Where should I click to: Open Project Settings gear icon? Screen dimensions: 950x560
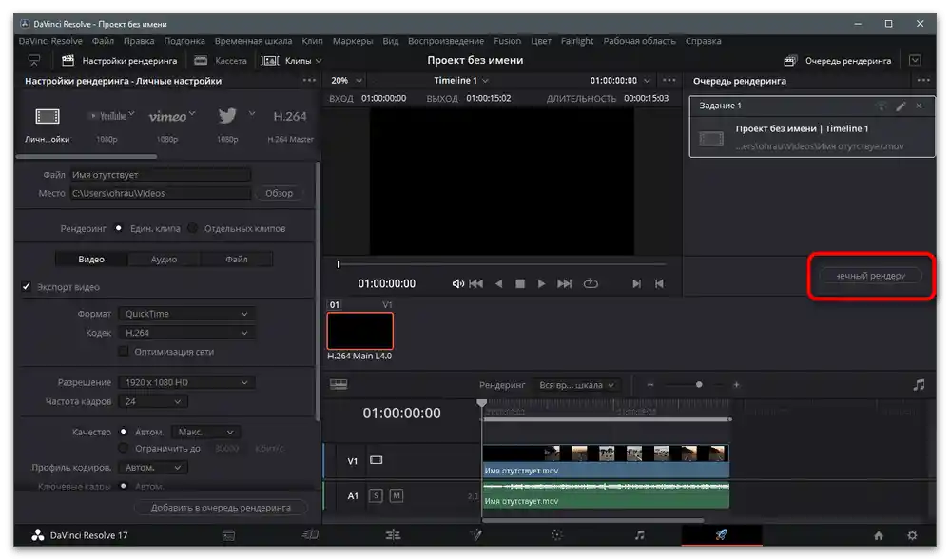coord(912,535)
